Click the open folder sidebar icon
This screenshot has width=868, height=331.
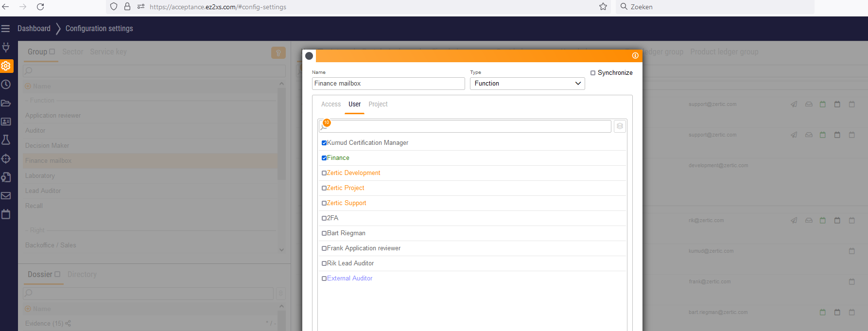click(6, 103)
